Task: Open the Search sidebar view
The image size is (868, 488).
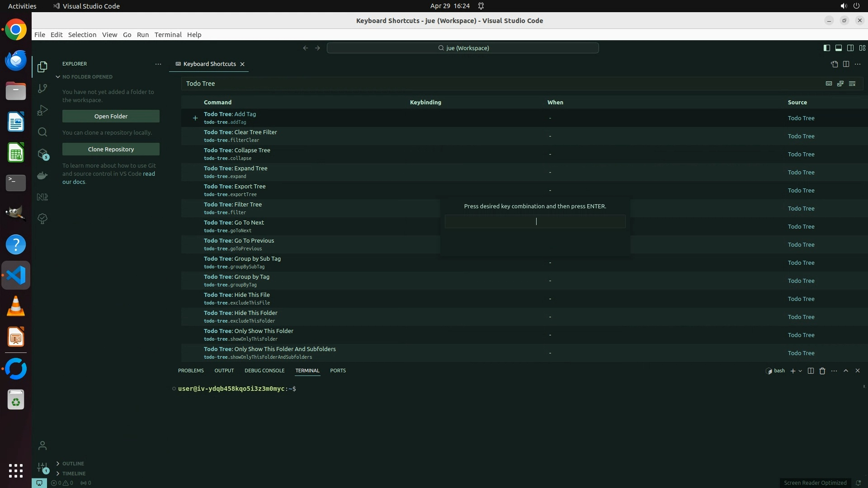Action: 42,132
